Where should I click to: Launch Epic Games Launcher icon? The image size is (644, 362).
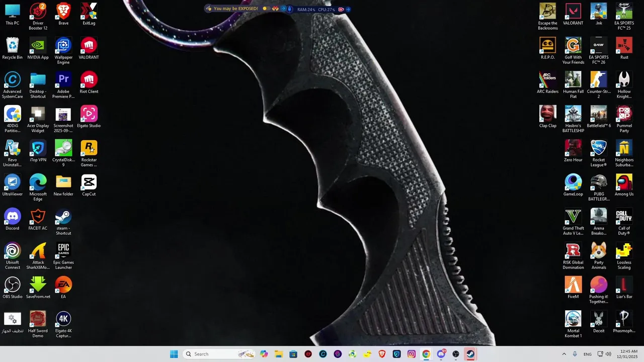[63, 256]
